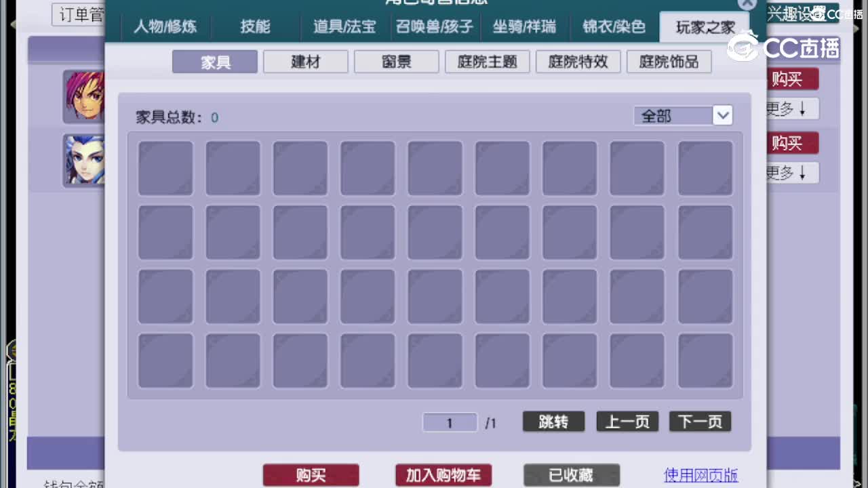Open the 兴趣设置 panel

coord(803,12)
